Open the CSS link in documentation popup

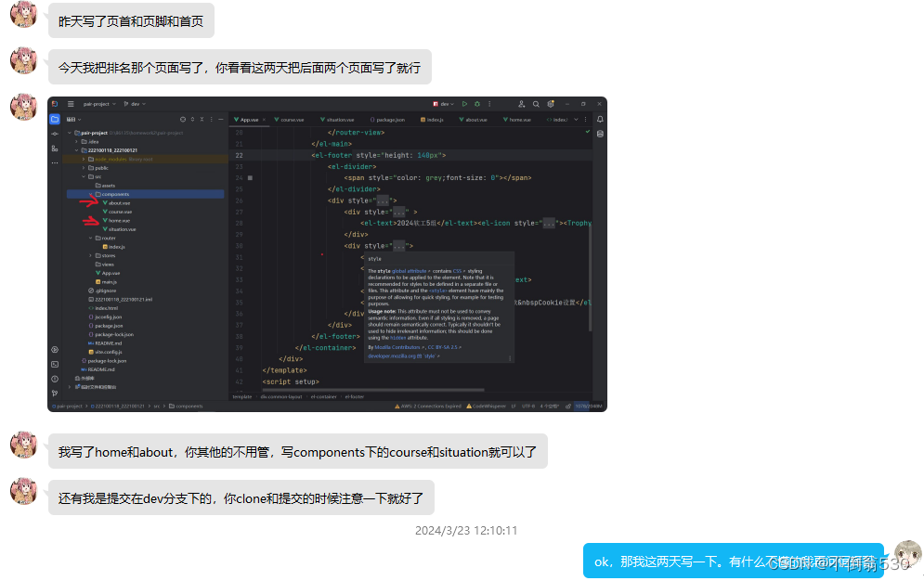click(x=459, y=271)
